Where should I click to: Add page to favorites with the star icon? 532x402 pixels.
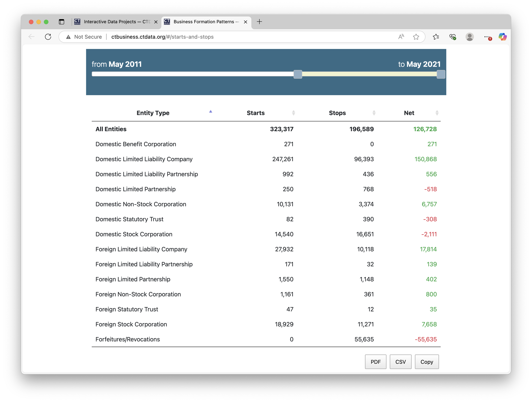416,37
